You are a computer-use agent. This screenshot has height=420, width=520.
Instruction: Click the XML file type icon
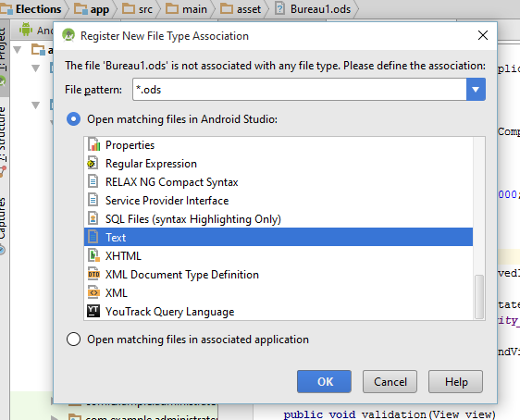93,292
